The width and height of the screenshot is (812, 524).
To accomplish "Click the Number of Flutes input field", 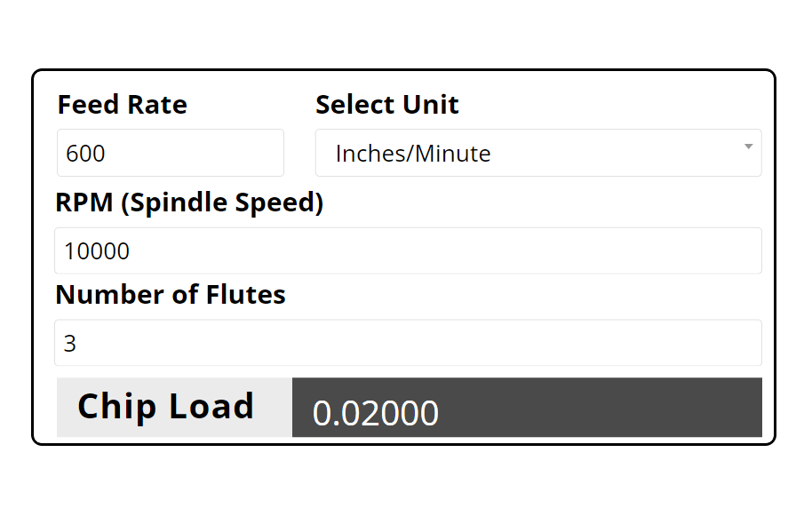I will [408, 343].
